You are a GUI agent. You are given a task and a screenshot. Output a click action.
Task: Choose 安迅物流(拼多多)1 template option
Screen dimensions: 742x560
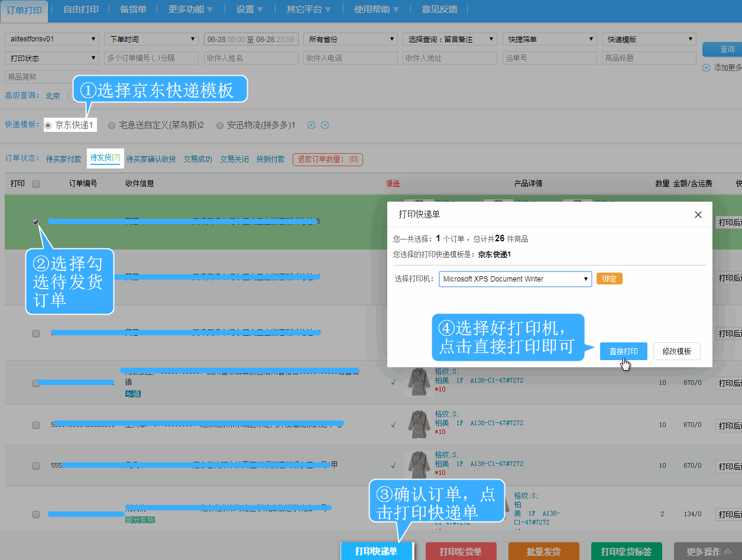point(220,125)
